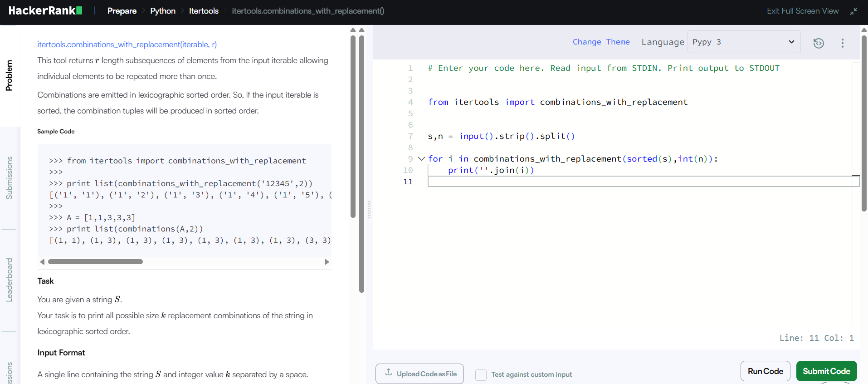This screenshot has height=384, width=868.
Task: Click the sample code horizontal scrollbar thumb
Action: point(95,262)
